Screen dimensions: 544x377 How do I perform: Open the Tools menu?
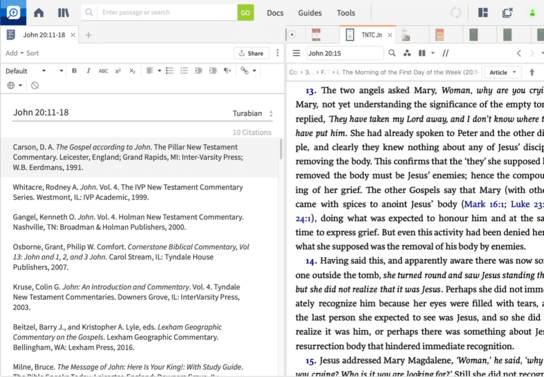(346, 13)
